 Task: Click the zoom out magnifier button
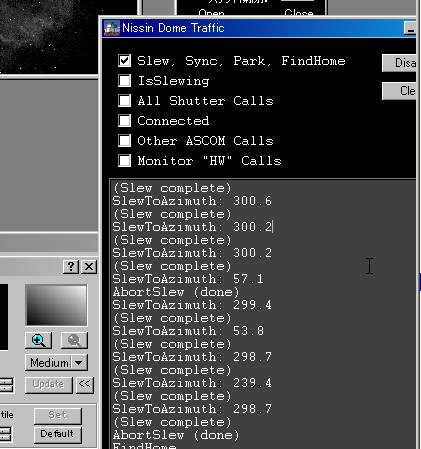coord(74,340)
